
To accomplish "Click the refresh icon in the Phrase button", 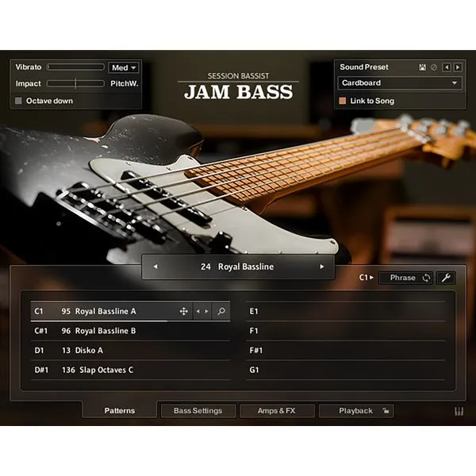I will coord(426,278).
